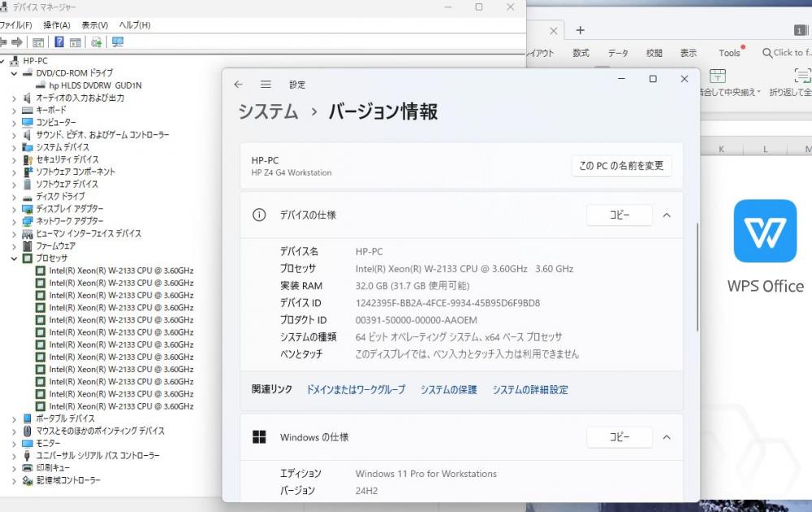Select the hp HLDS DVDRW GUD1N device
812x512 pixels.
pos(95,85)
